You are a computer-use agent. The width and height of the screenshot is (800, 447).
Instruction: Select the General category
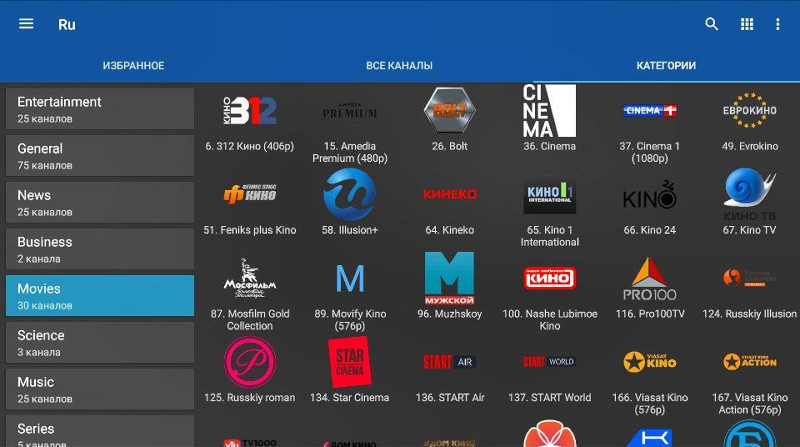(100, 156)
